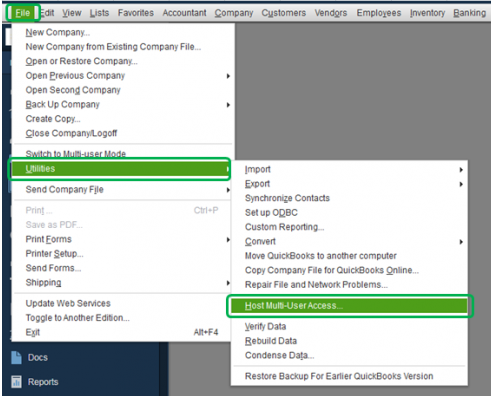Expand the Open Previous Company submenu arrow
The image size is (491, 396).
[228, 76]
